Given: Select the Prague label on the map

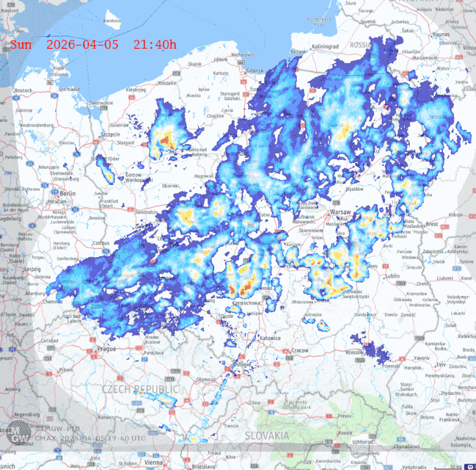Looking at the screenshot, I should pyautogui.click(x=106, y=349).
